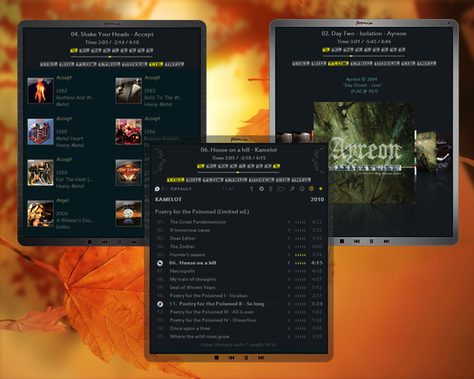This screenshot has height=379, width=474.
Task: Click the music note icon in playlist toolbar
Action: (x=292, y=189)
